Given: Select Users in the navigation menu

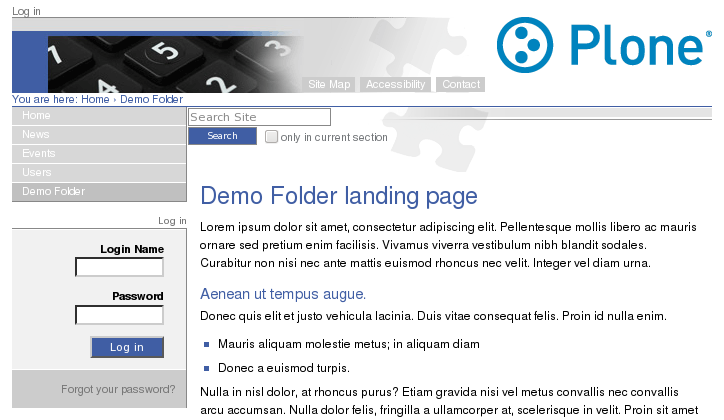Looking at the screenshot, I should [99, 173].
